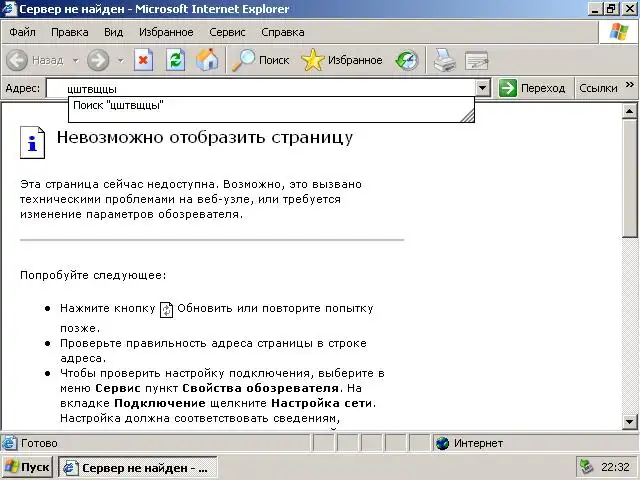Select the Поиск "цштвщцы" suggestion
The height and width of the screenshot is (480, 640).
click(271, 105)
